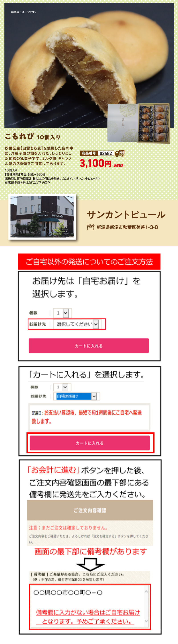This screenshot has height=644, width=178.
Task: Click the red-outlined カートに入れる button
Action: (x=90, y=443)
